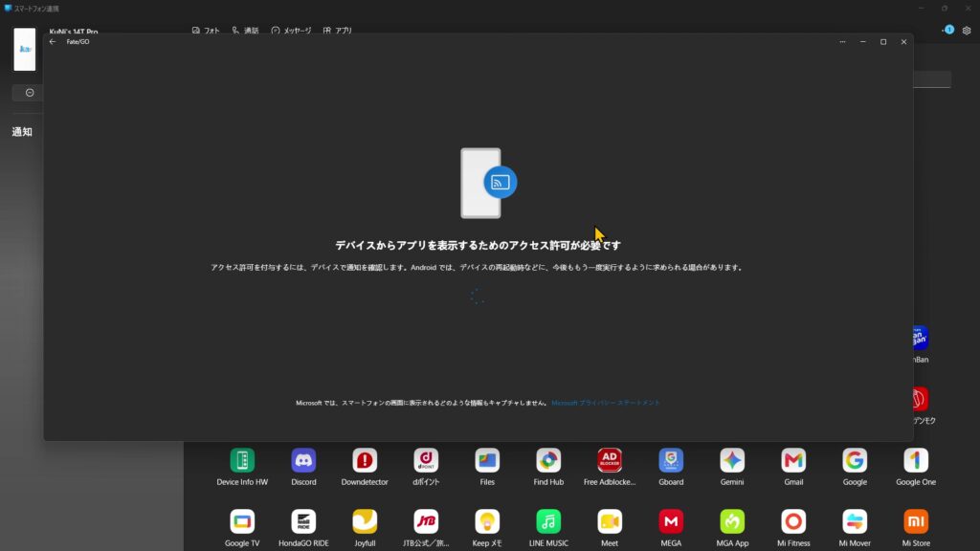Open the settings gear in Phone Link
This screenshot has height=551, width=980.
coord(967,30)
